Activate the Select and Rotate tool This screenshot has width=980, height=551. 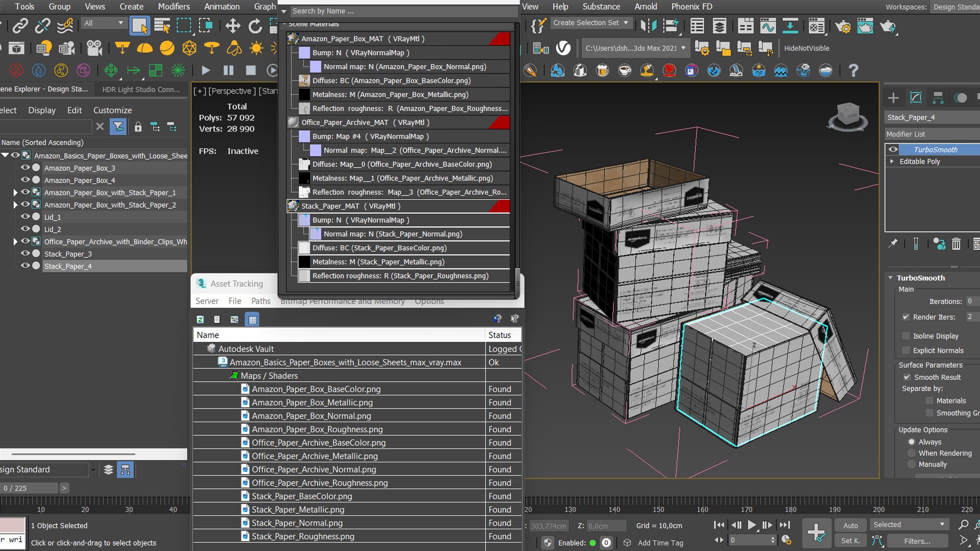[255, 26]
